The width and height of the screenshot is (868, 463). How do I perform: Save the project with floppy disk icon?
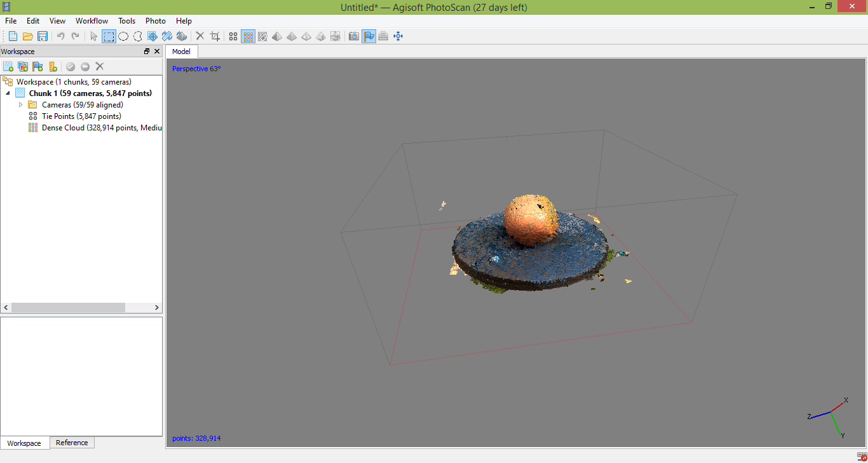[43, 36]
